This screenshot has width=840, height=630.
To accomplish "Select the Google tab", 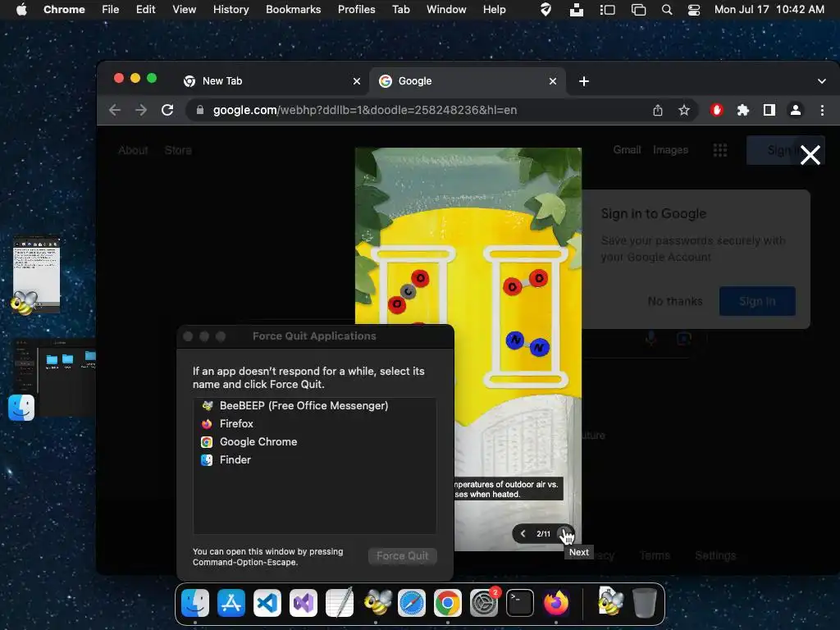I will [x=467, y=81].
